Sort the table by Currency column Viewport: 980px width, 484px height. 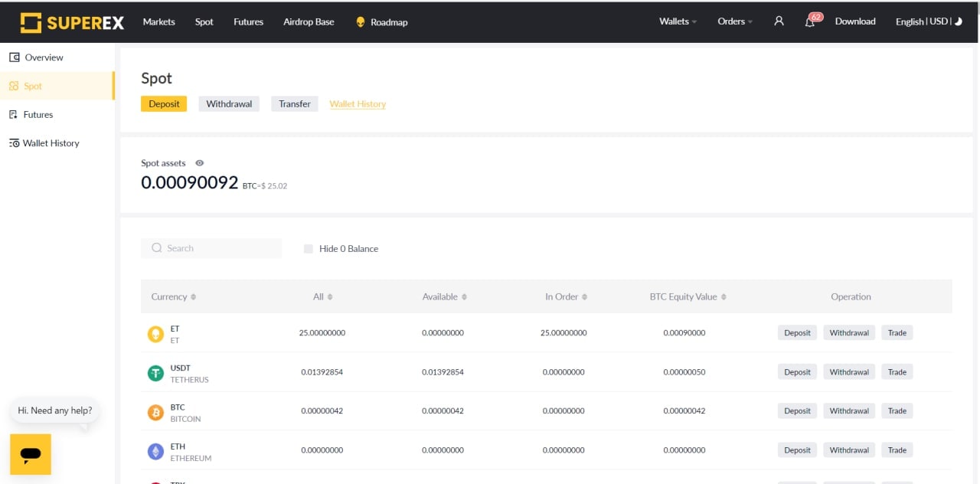coord(174,297)
